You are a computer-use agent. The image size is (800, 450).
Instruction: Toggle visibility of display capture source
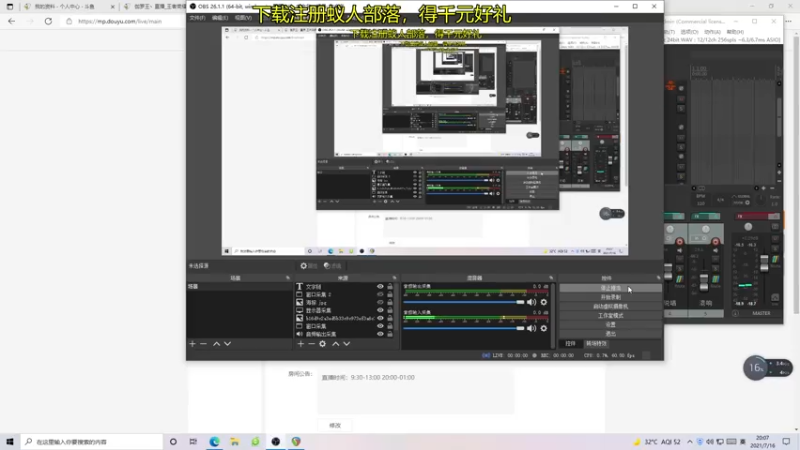(x=380, y=310)
